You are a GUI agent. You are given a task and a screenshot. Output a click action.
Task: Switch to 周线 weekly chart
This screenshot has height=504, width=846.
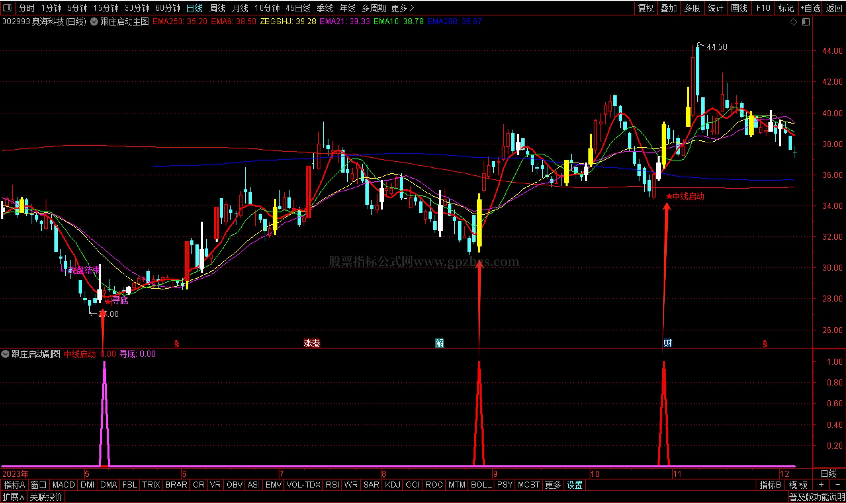tap(217, 8)
